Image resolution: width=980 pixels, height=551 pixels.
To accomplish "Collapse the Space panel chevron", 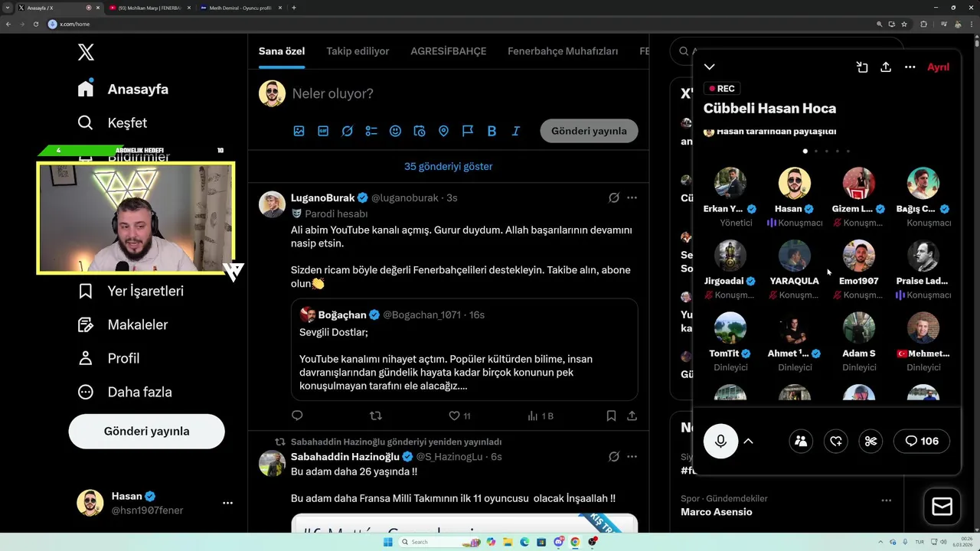I will click(x=710, y=67).
